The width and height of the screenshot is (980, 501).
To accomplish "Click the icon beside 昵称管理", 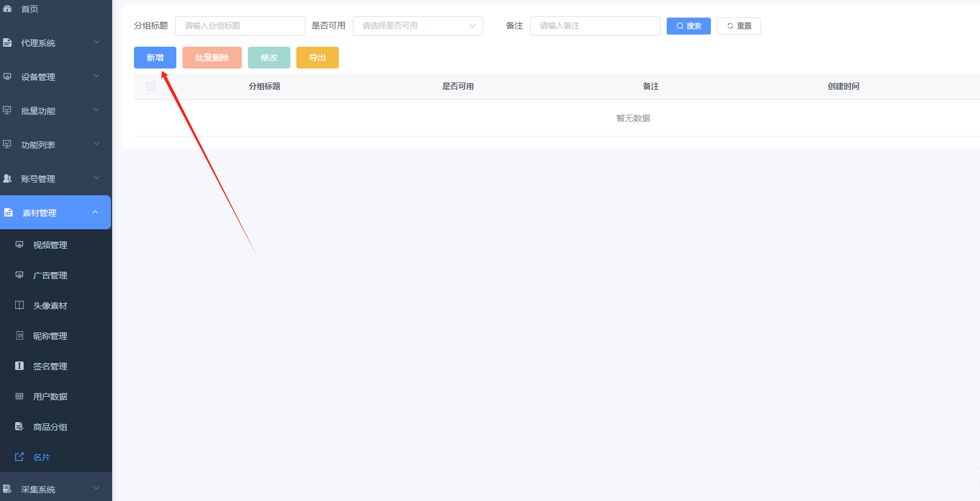I will pyautogui.click(x=19, y=335).
